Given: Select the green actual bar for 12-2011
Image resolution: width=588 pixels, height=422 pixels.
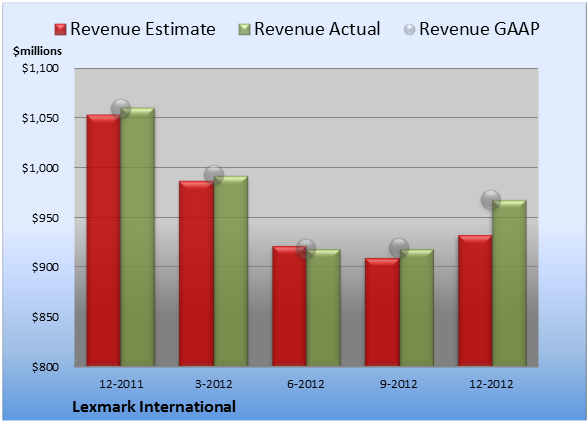Looking at the screenshot, I should click(x=138, y=237).
